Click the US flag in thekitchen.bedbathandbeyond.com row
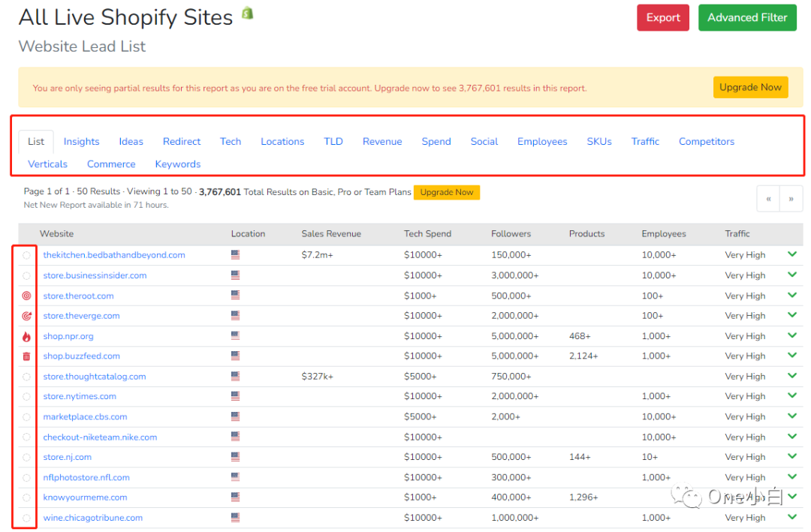 236,255
